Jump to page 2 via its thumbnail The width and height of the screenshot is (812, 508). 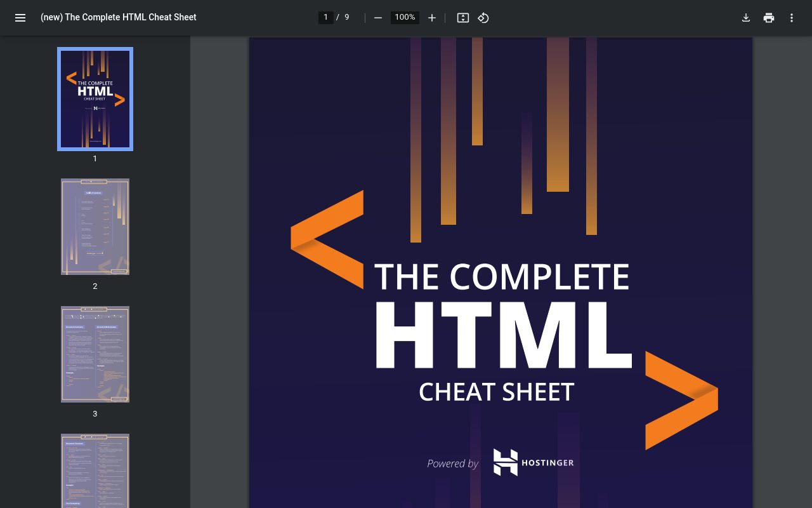[95, 226]
